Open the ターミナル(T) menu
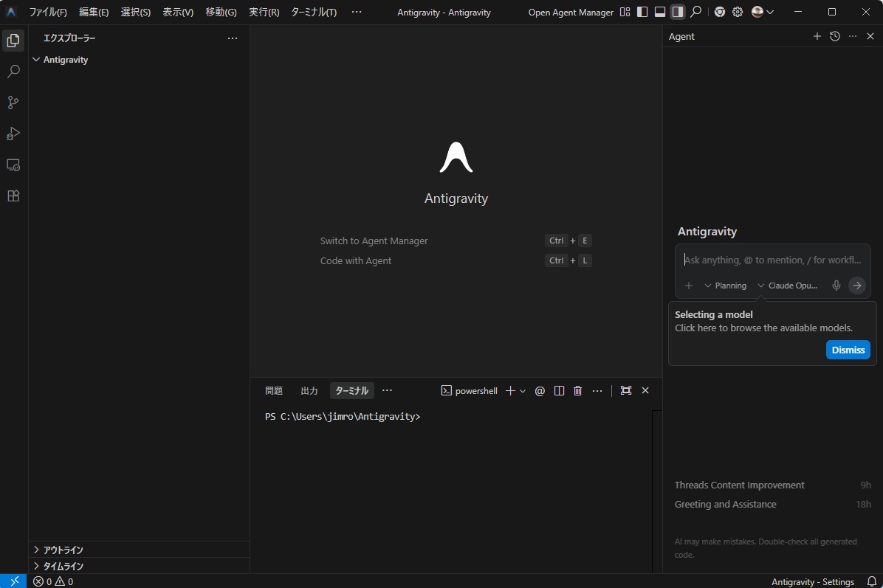The height and width of the screenshot is (588, 883). (x=314, y=13)
